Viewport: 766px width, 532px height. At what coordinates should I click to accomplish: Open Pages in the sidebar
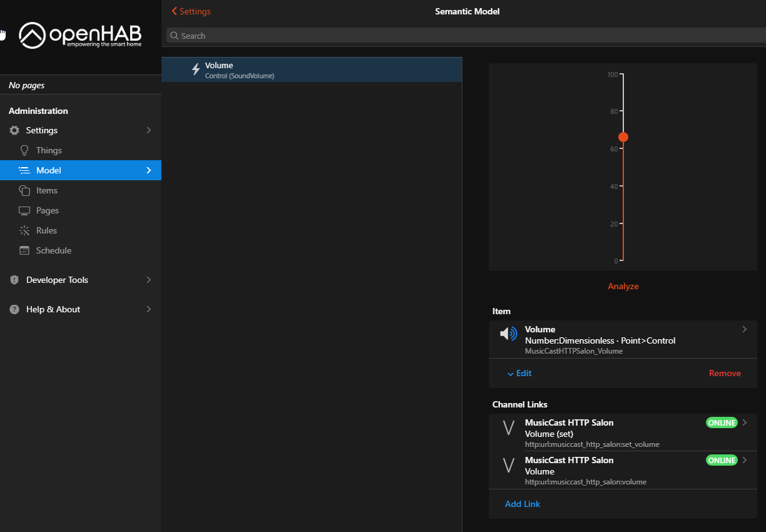point(81,210)
